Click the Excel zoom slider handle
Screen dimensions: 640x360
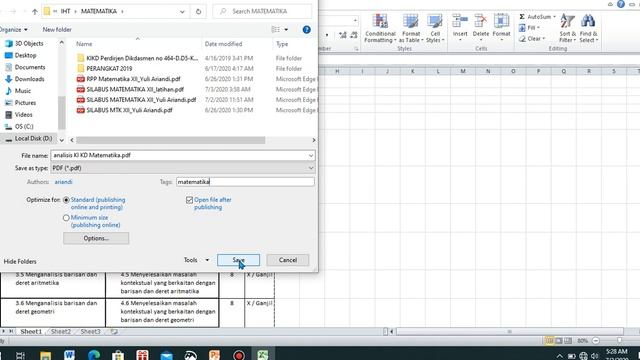pyautogui.click(x=620, y=340)
